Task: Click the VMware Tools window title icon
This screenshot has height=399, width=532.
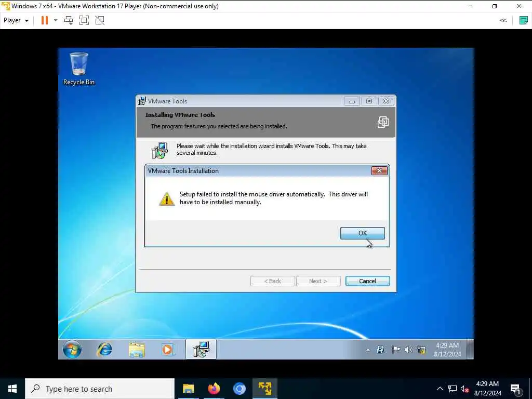Action: pos(142,101)
